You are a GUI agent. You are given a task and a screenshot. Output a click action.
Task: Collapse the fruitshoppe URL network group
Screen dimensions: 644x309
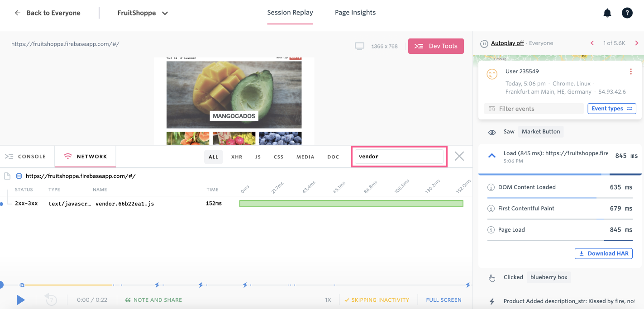(19, 176)
